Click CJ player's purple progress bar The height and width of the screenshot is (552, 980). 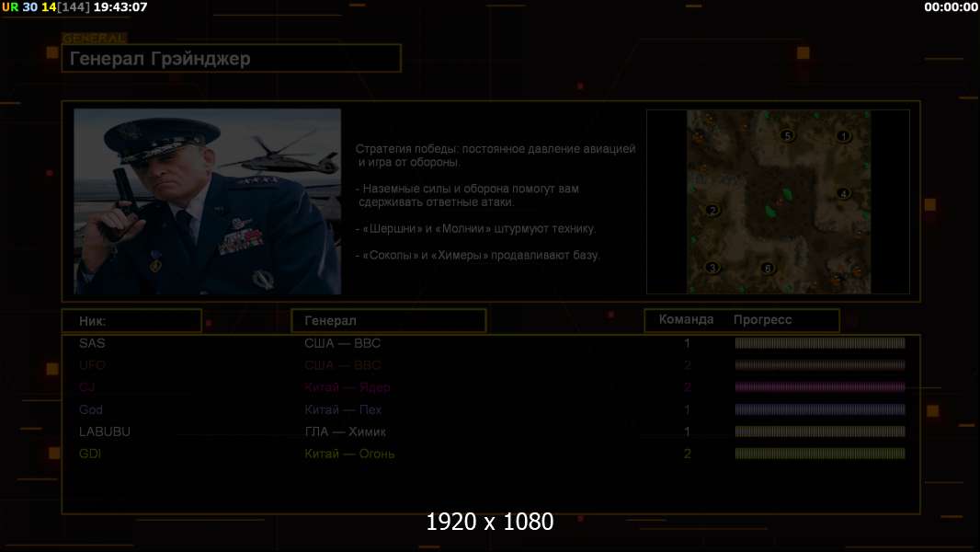tap(820, 387)
